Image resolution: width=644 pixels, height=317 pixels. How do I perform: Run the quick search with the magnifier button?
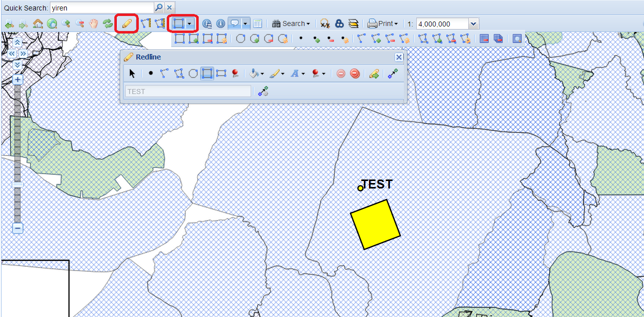tap(159, 7)
